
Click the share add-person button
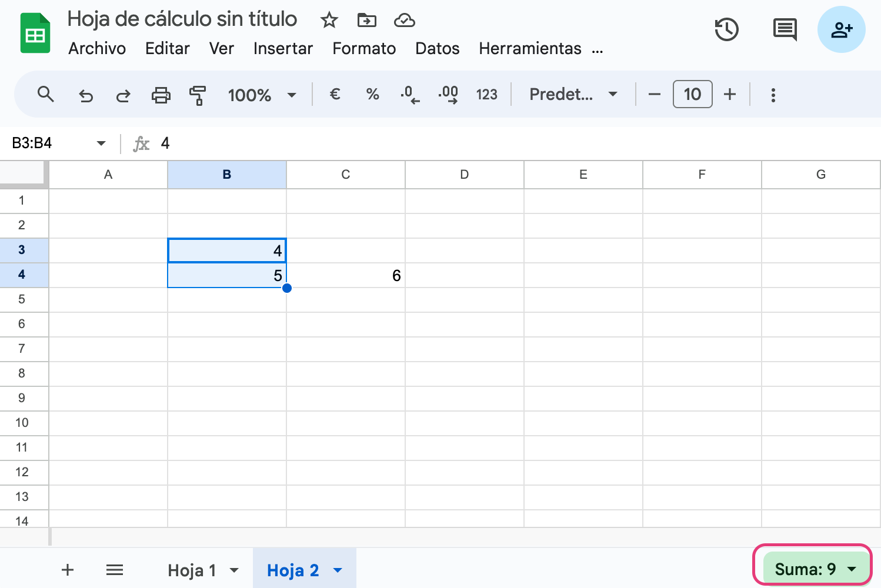coord(841,29)
